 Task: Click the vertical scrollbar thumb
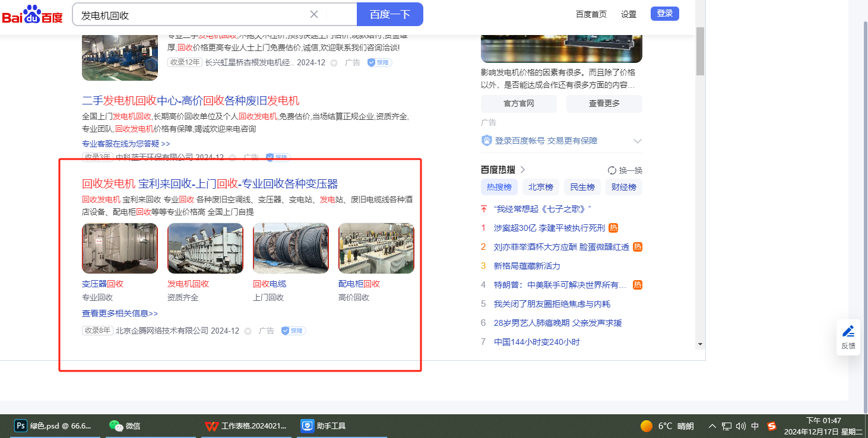pos(700,50)
